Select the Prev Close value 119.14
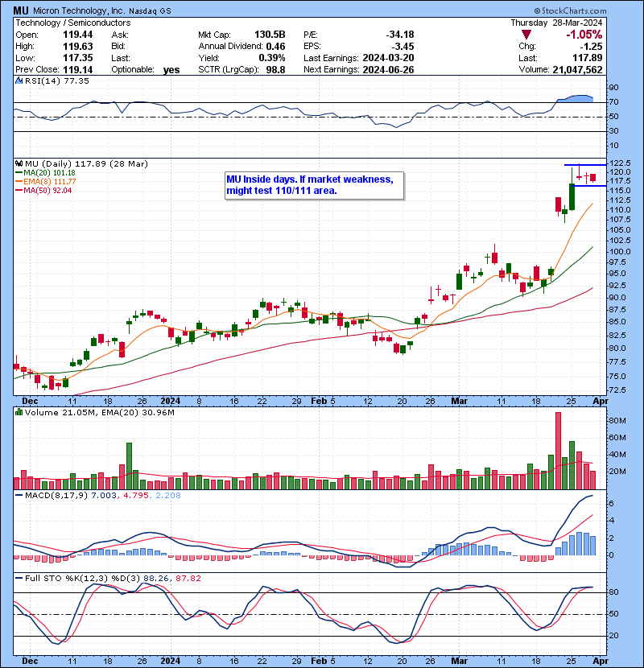The width and height of the screenshot is (644, 668). [x=77, y=69]
